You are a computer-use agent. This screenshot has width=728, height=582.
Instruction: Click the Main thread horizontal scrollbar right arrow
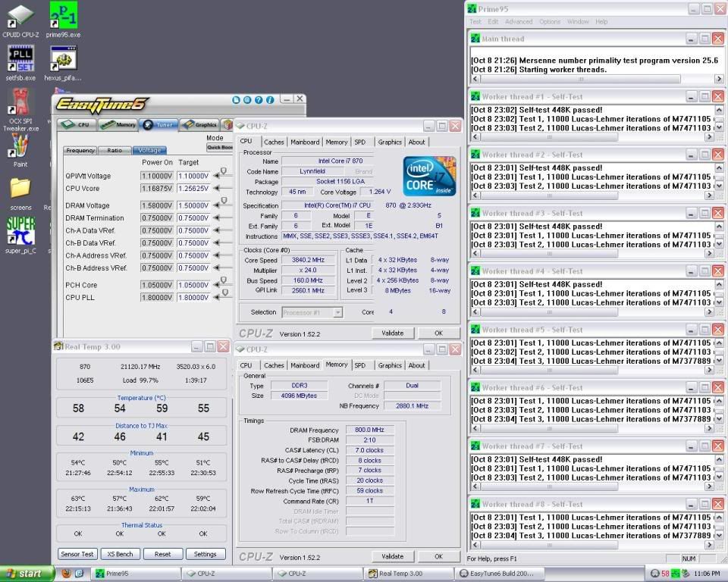click(719, 79)
